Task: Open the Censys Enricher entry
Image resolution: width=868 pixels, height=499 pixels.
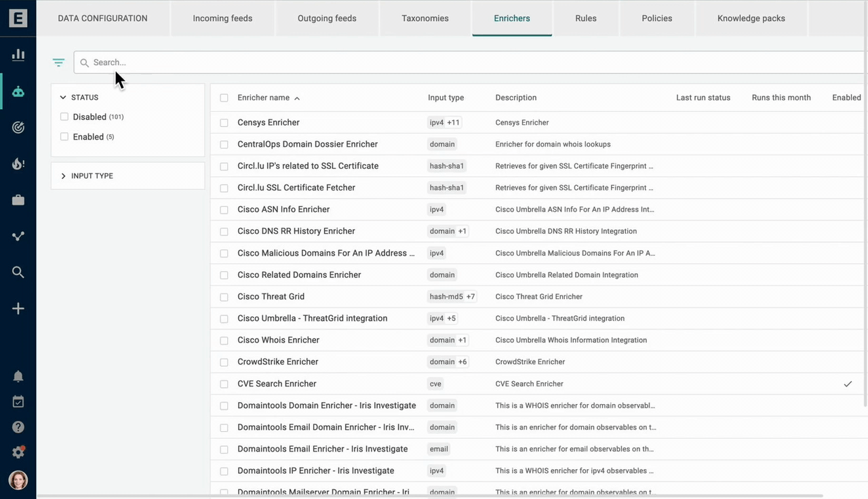Action: click(x=269, y=123)
